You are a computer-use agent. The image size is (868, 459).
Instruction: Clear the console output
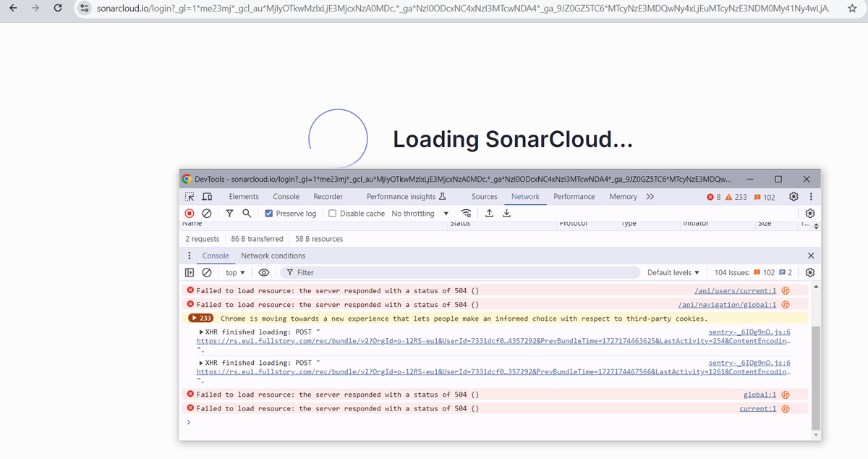[207, 273]
